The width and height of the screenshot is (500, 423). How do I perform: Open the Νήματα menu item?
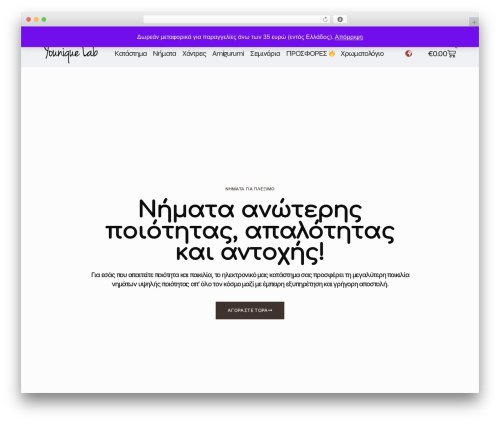coord(164,54)
